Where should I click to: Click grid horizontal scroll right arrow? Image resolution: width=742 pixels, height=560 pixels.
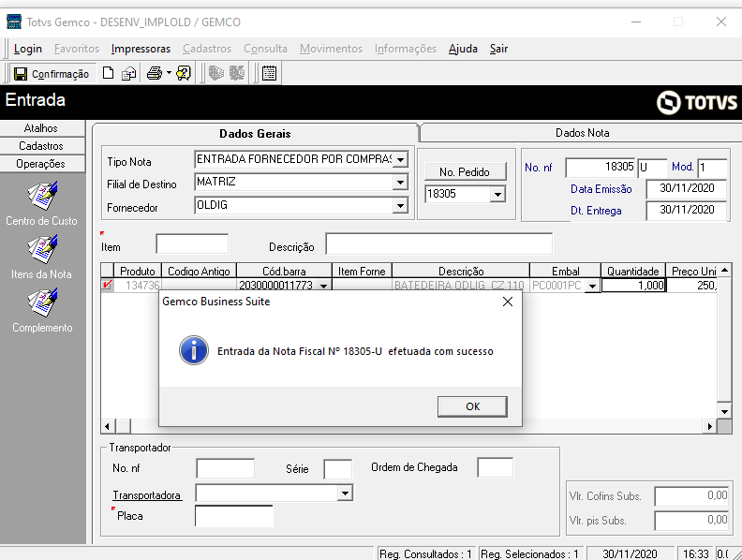coord(710,427)
